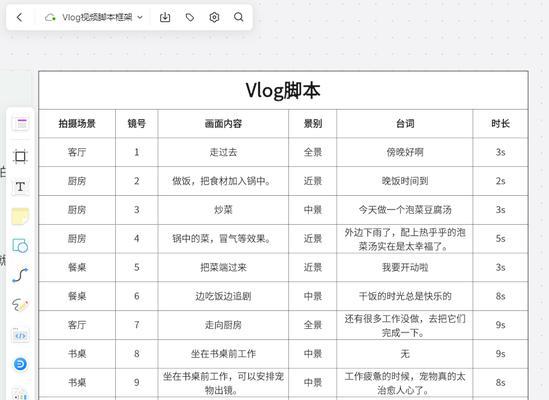Viewport: 549px width, 400px height.
Task: Click the 镜号 column header
Action: click(137, 124)
